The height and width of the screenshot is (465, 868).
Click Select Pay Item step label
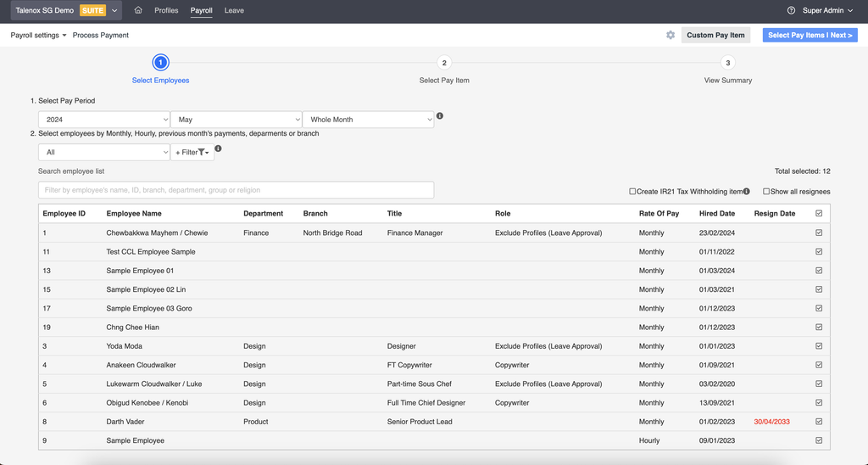[x=444, y=81]
